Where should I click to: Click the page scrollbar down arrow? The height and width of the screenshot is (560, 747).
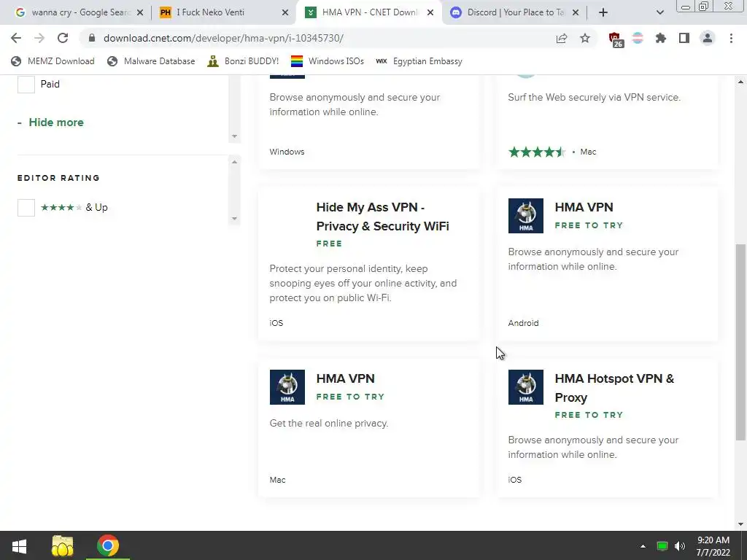click(741, 524)
